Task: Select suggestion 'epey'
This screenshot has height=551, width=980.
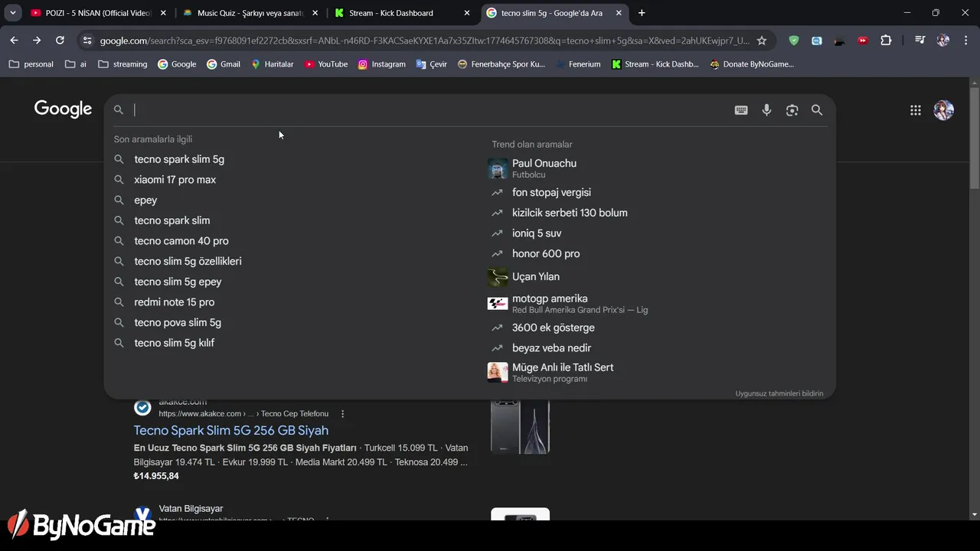Action: [145, 200]
